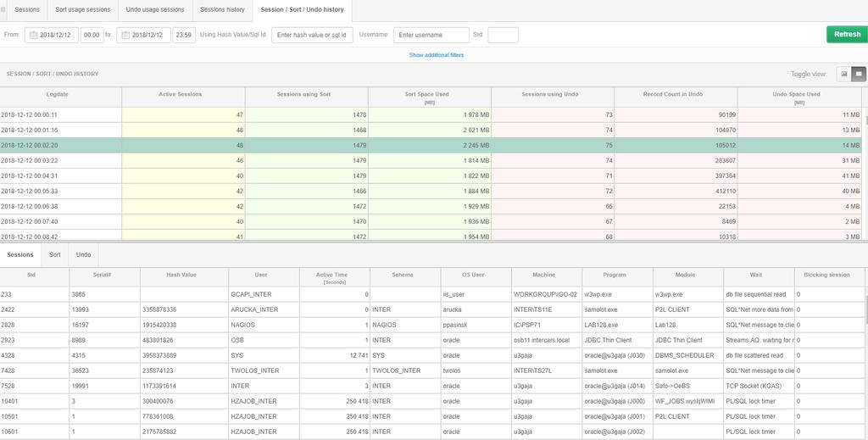Click the Sid column header
The image size is (868, 440).
tap(34, 277)
